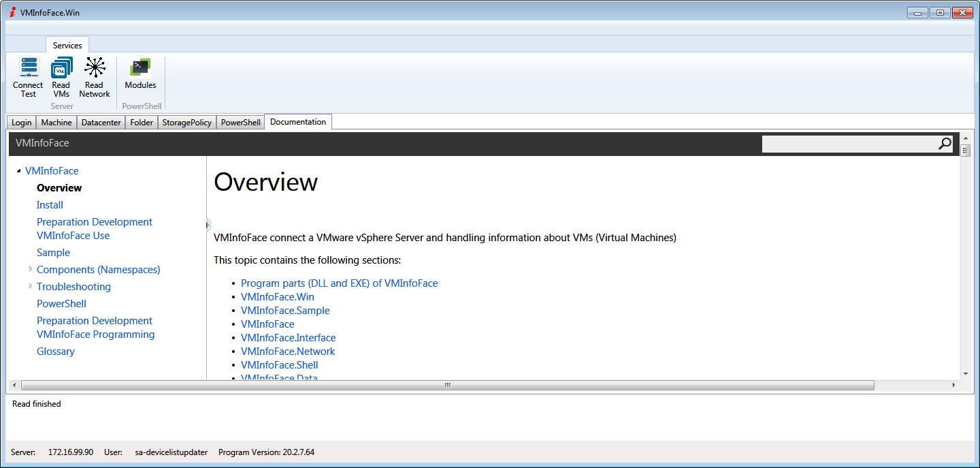Follow the Program parts (DLL and EXE) link
This screenshot has height=468, width=980.
[340, 283]
